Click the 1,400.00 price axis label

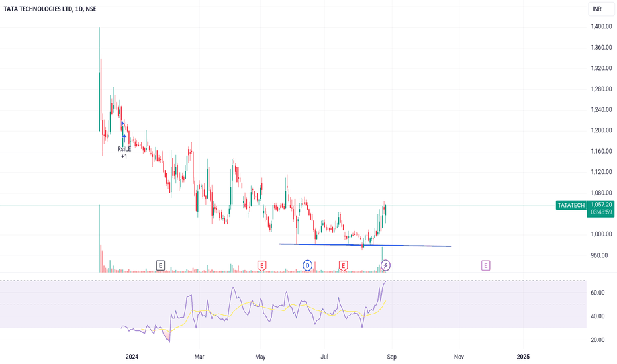pos(601,26)
